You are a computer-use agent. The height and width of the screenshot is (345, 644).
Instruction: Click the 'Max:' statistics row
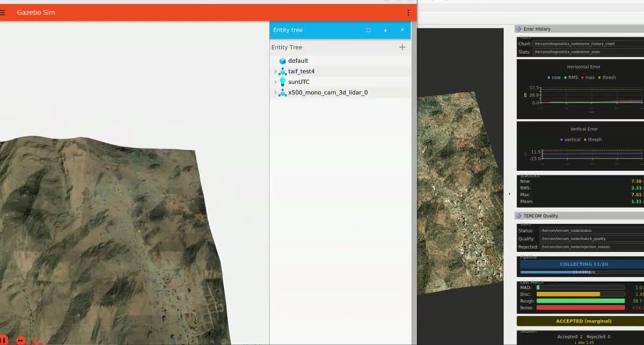point(581,195)
